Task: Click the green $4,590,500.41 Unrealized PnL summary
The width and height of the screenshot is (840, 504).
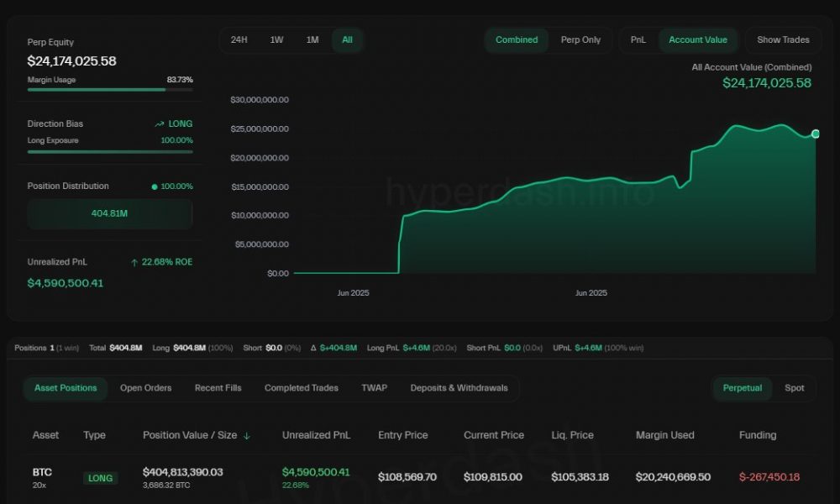Action: pos(66,283)
